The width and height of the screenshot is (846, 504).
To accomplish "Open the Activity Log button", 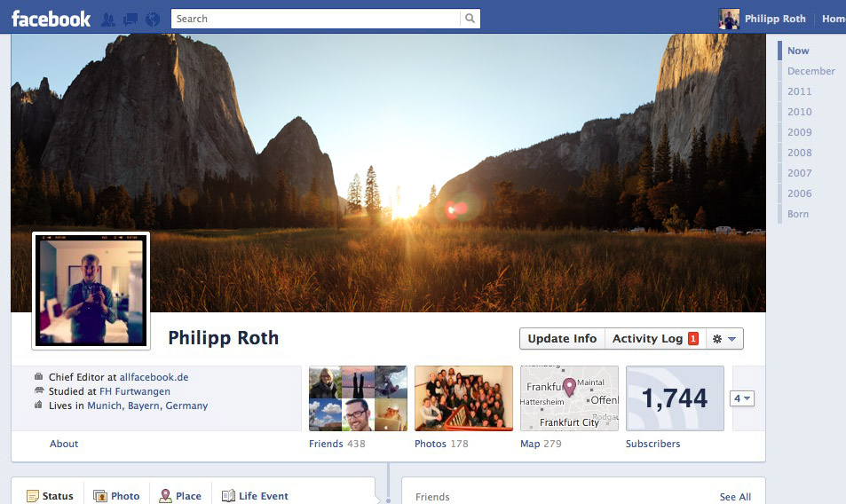I will point(647,339).
